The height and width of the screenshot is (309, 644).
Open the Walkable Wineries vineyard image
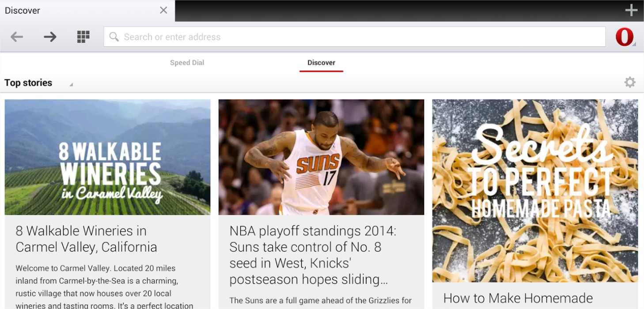(107, 157)
